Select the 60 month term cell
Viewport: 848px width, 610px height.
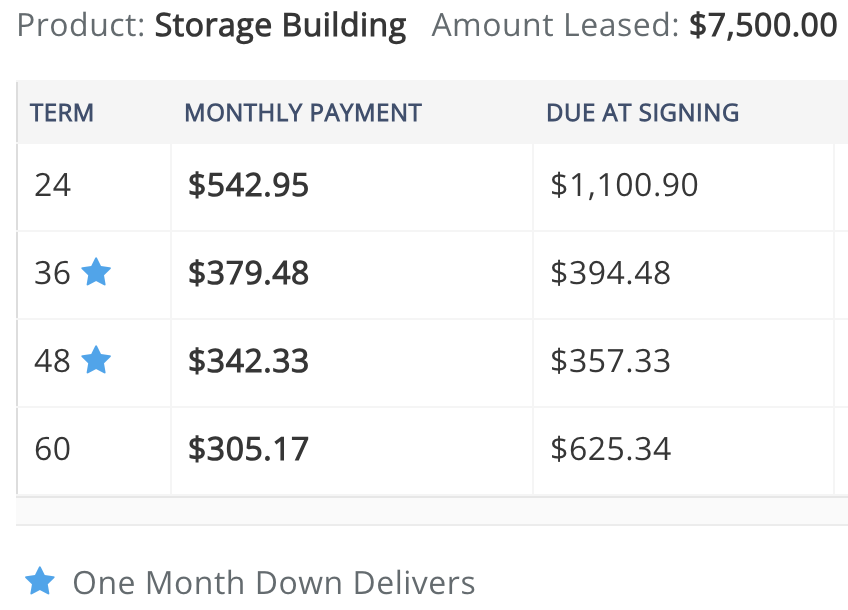(94, 450)
